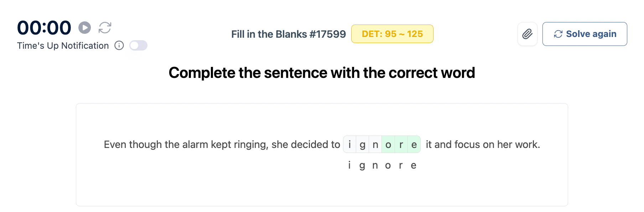Focus the first blank box containing 'i'
This screenshot has width=644, height=212.
pos(350,144)
